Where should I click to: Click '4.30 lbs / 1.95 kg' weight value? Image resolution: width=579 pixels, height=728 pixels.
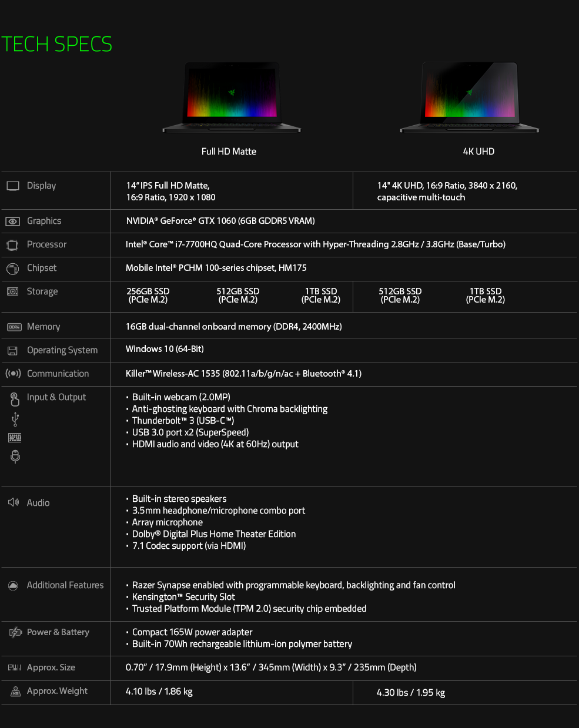411,693
